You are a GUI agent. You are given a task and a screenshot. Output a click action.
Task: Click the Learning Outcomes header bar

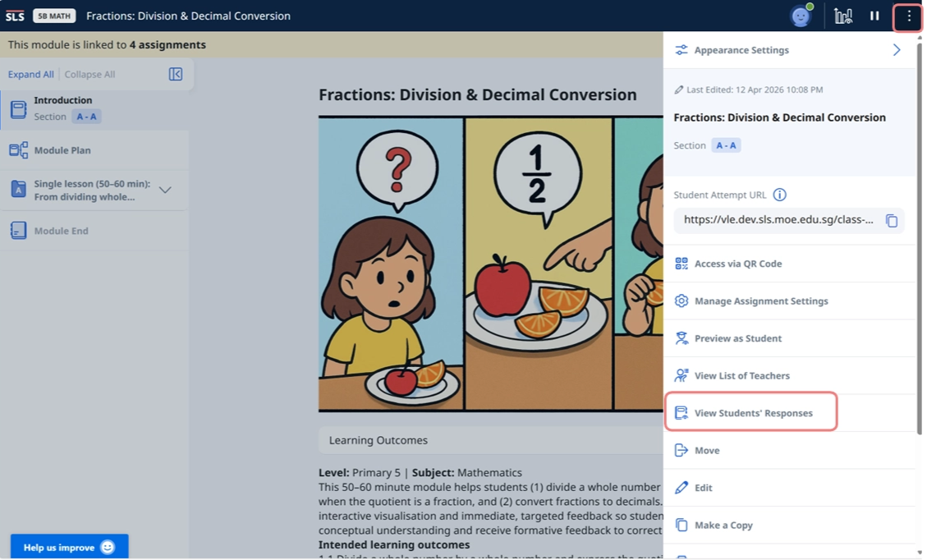pos(491,440)
